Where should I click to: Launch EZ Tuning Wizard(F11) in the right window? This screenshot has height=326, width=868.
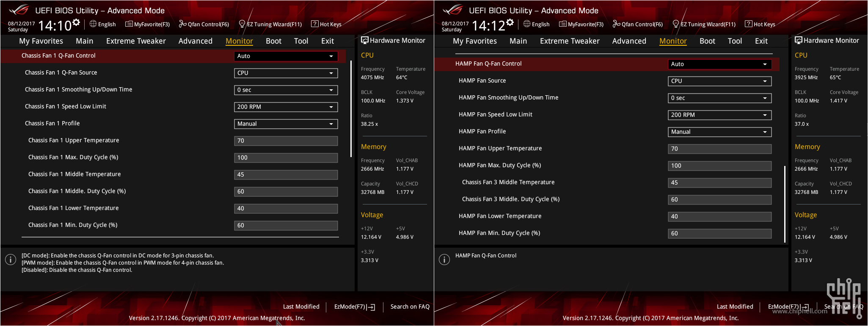704,24
